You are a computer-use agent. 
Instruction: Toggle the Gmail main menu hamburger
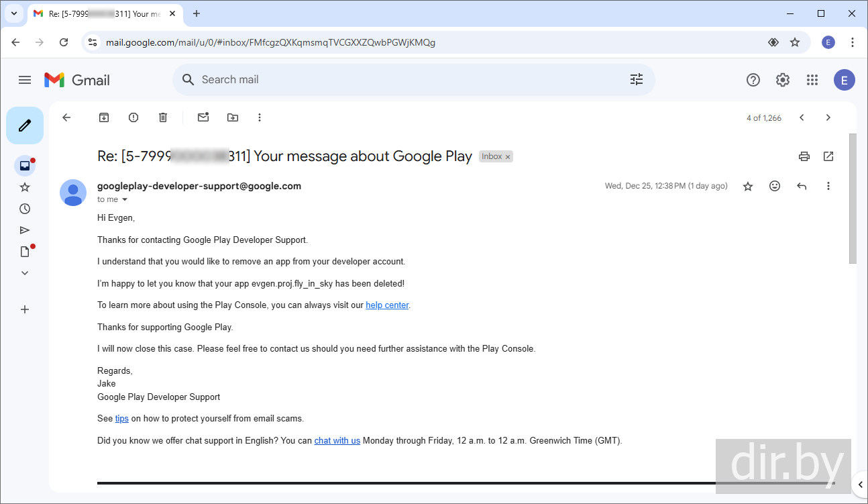[x=25, y=80]
